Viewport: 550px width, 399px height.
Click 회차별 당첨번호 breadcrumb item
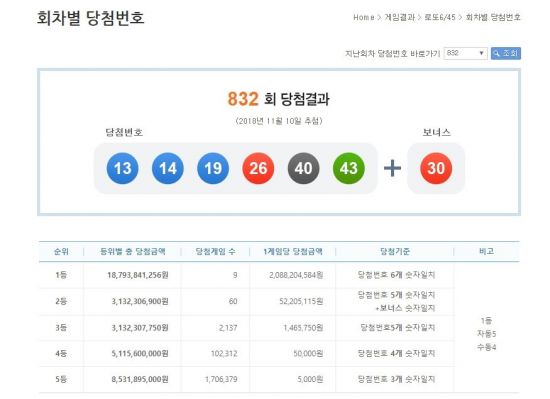(x=493, y=17)
